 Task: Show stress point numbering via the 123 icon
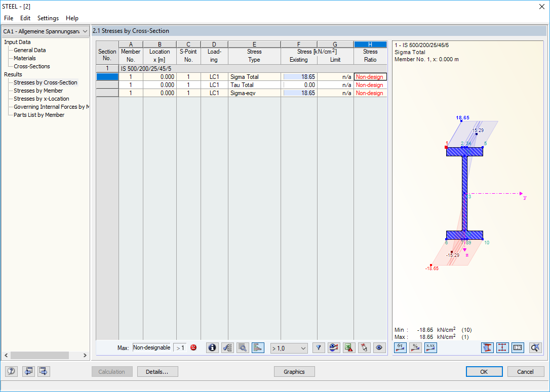(518, 347)
